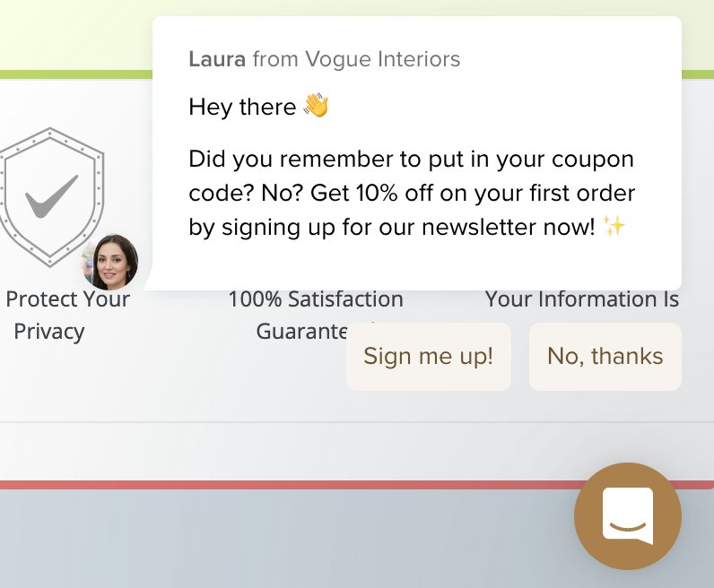Click the shield checkmark privacy icon

51,197
